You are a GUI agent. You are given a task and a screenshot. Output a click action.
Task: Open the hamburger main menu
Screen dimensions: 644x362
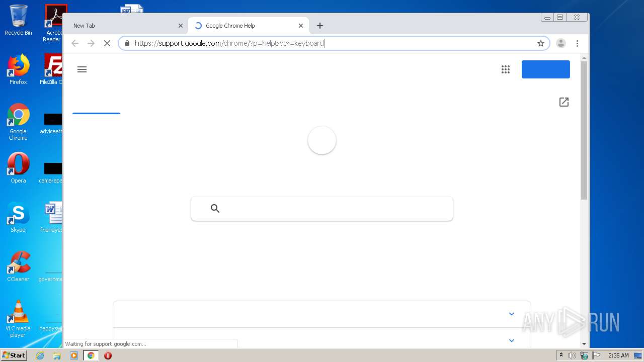[x=82, y=69]
